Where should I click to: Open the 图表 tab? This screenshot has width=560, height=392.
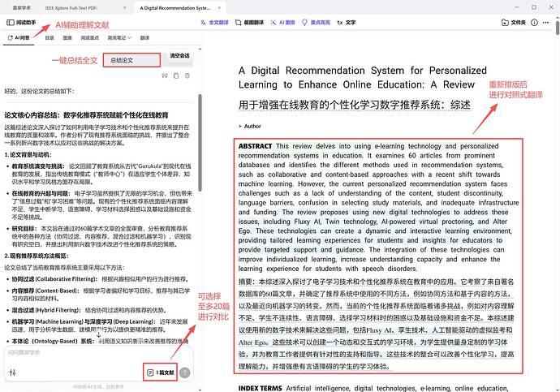pos(67,38)
